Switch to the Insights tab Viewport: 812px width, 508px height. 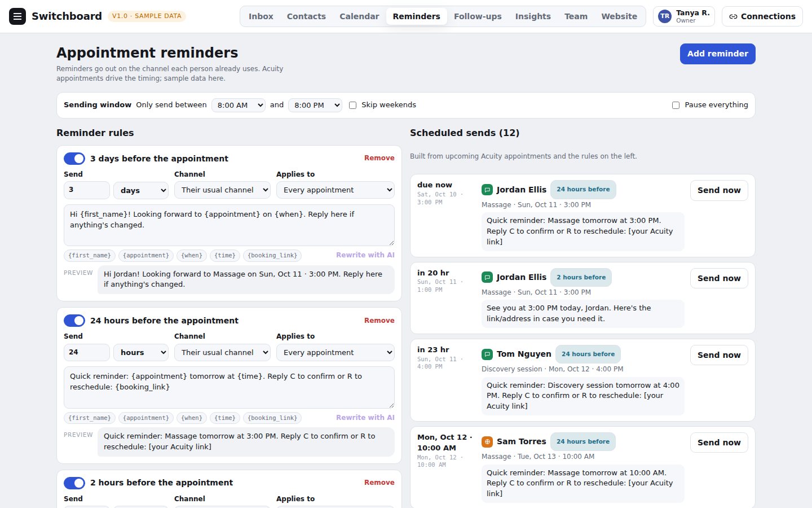pos(533,16)
